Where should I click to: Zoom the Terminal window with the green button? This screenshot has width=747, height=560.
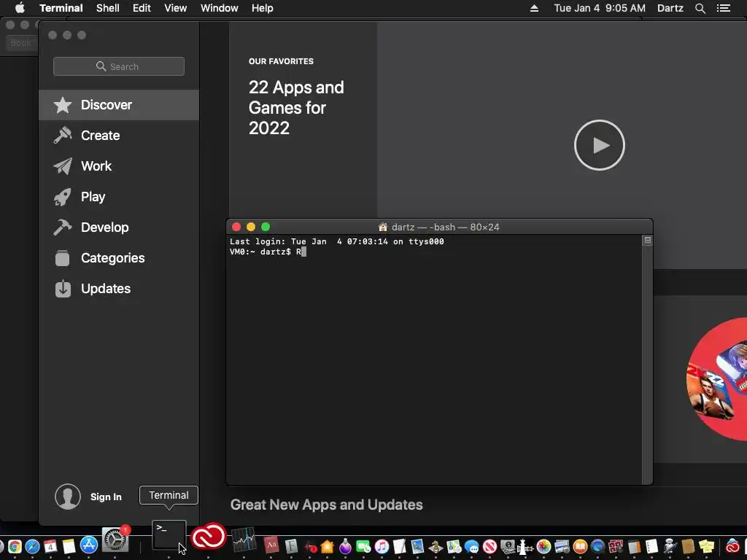pyautogui.click(x=266, y=227)
